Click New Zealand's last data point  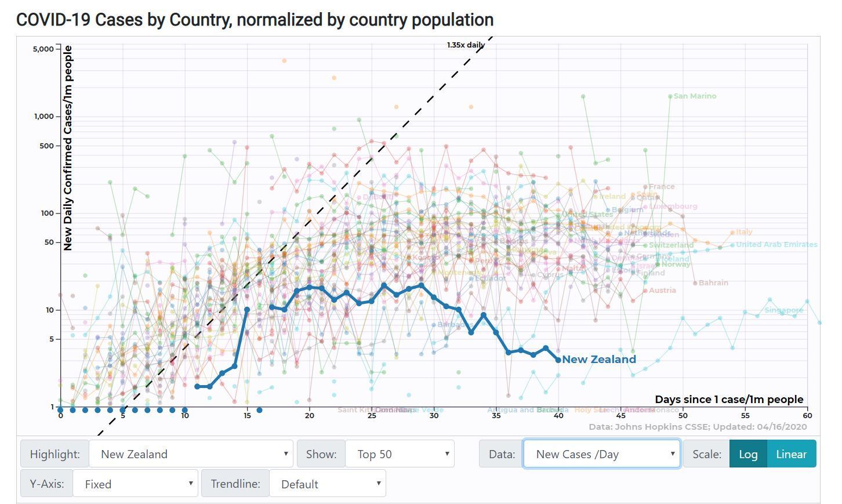click(x=558, y=360)
